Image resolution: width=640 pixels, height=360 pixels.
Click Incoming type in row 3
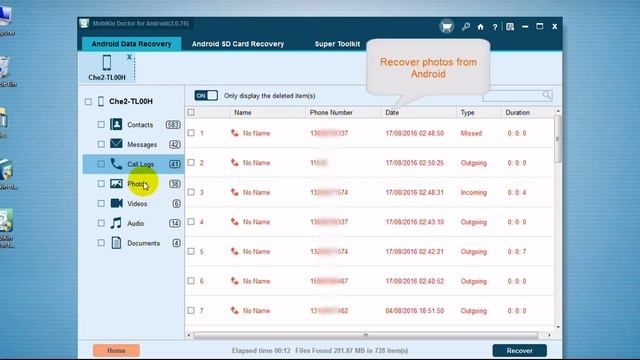473,192
